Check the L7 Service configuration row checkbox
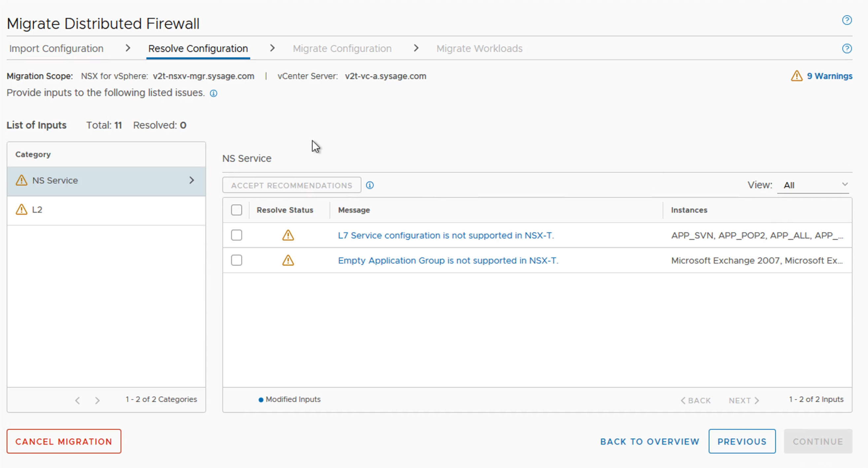This screenshot has width=868, height=468. 237,235
